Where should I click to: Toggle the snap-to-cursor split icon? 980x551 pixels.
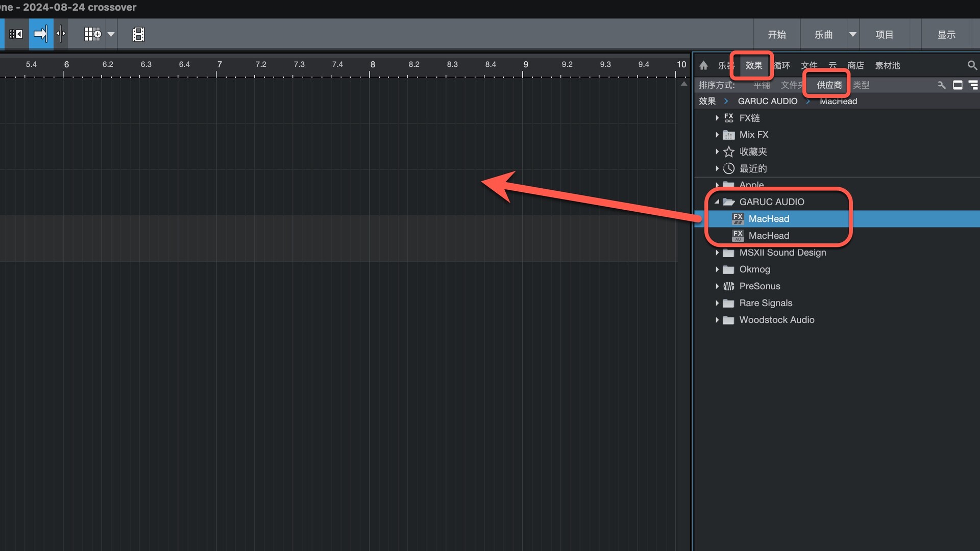pos(61,34)
